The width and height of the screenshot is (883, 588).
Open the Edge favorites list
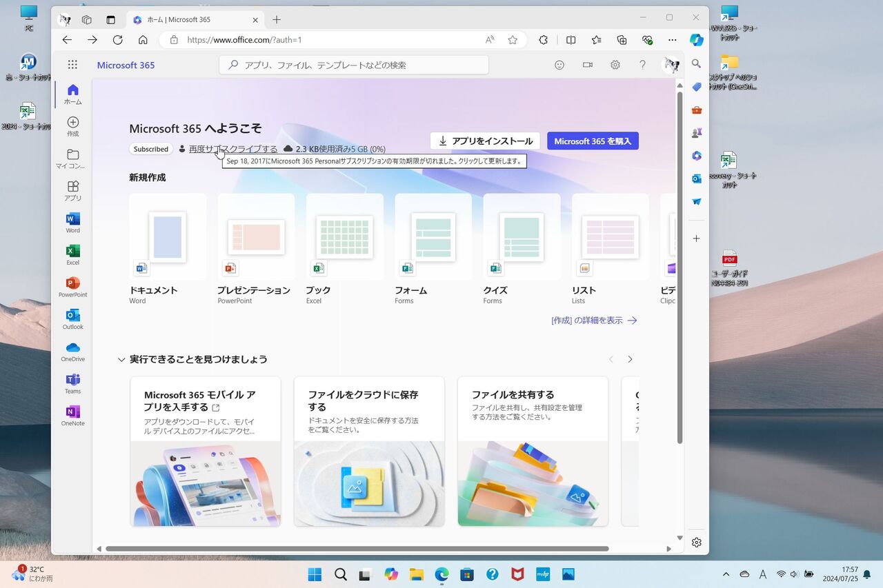coord(597,40)
